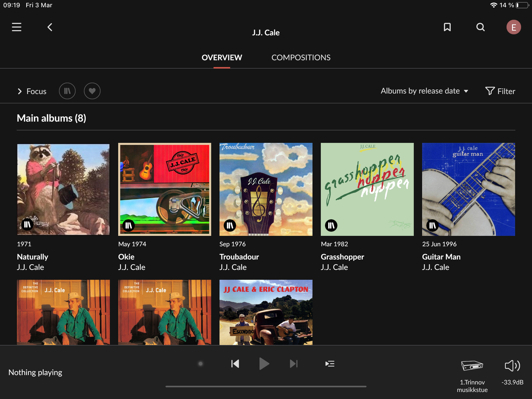Click J.J. Cale artist under Guitar Man

coord(436,267)
